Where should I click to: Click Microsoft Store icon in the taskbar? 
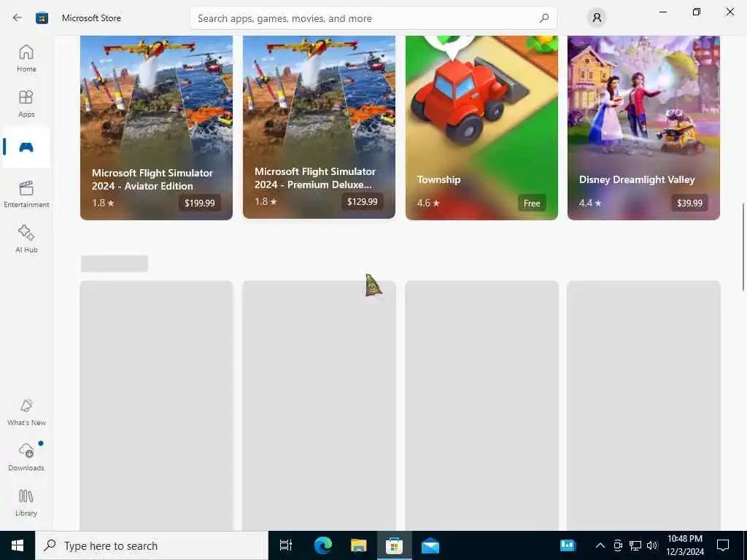click(394, 545)
